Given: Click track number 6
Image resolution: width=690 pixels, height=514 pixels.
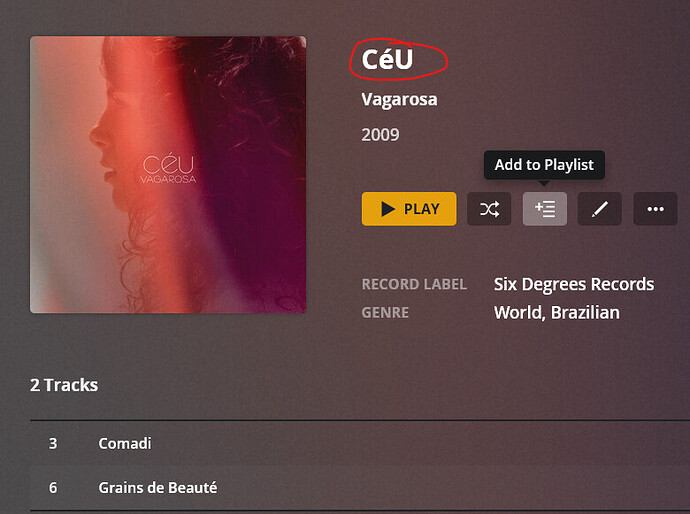Looking at the screenshot, I should point(53,488).
